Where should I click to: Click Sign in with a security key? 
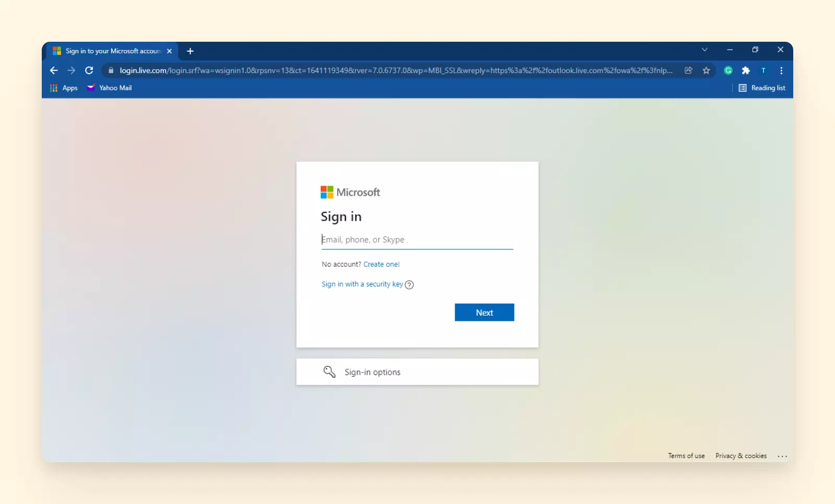click(x=362, y=284)
